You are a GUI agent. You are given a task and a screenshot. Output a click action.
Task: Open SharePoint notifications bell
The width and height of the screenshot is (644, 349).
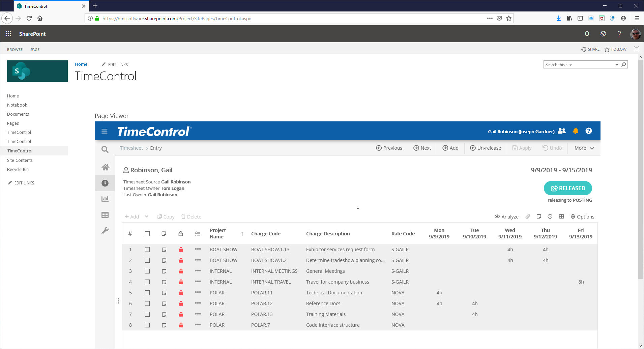pos(587,34)
